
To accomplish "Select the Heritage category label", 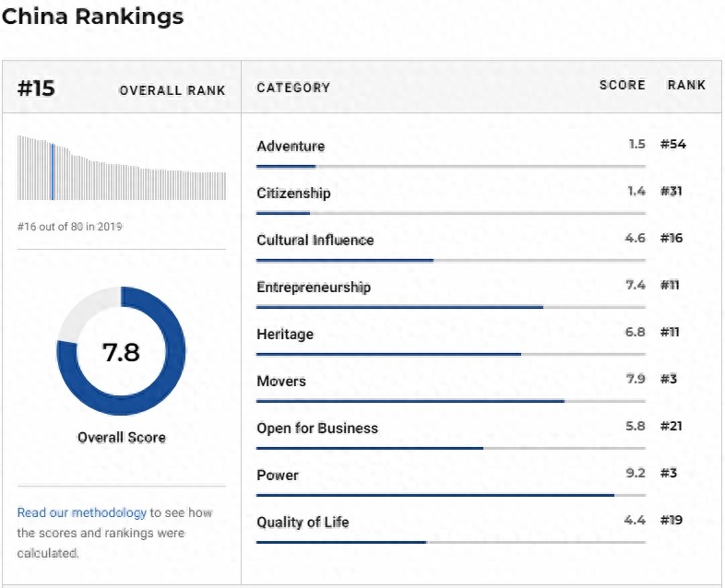I will click(285, 334).
